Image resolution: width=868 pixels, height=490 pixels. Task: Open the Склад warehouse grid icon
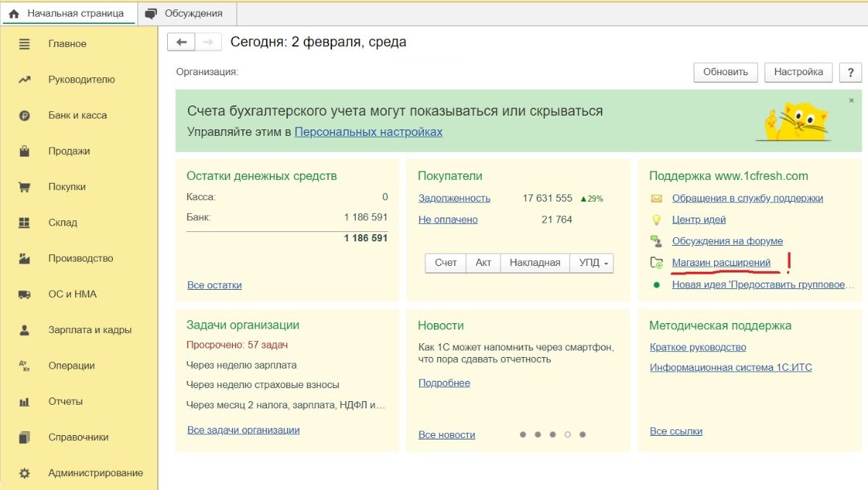pos(25,223)
